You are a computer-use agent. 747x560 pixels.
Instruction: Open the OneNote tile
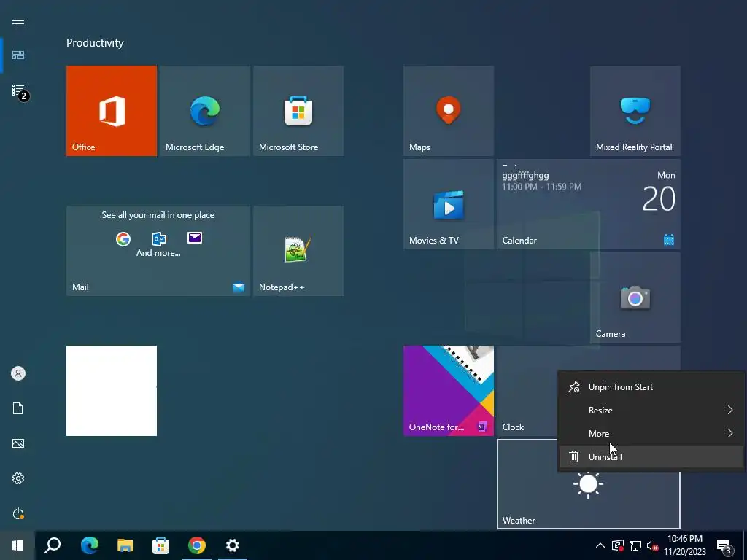pos(449,391)
